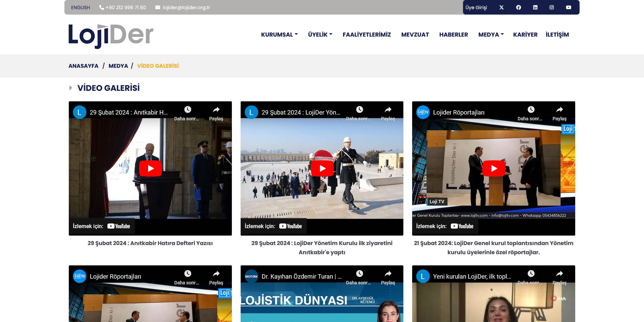Expand the MEDYA dropdown menu

(x=491, y=35)
